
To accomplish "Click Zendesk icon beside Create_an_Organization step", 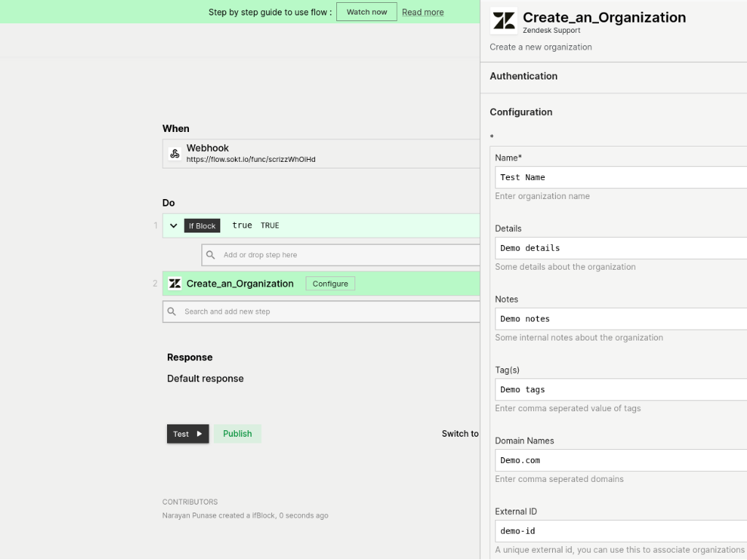I will point(175,284).
